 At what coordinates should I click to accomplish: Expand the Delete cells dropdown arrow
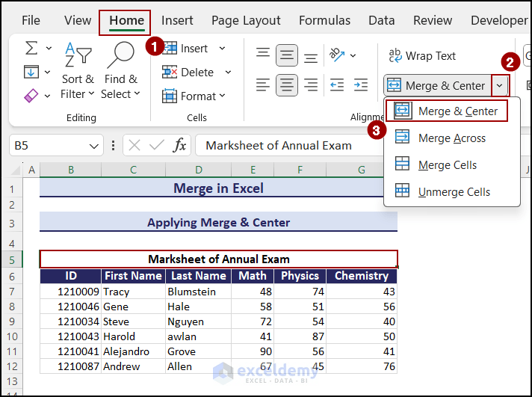tap(229, 72)
